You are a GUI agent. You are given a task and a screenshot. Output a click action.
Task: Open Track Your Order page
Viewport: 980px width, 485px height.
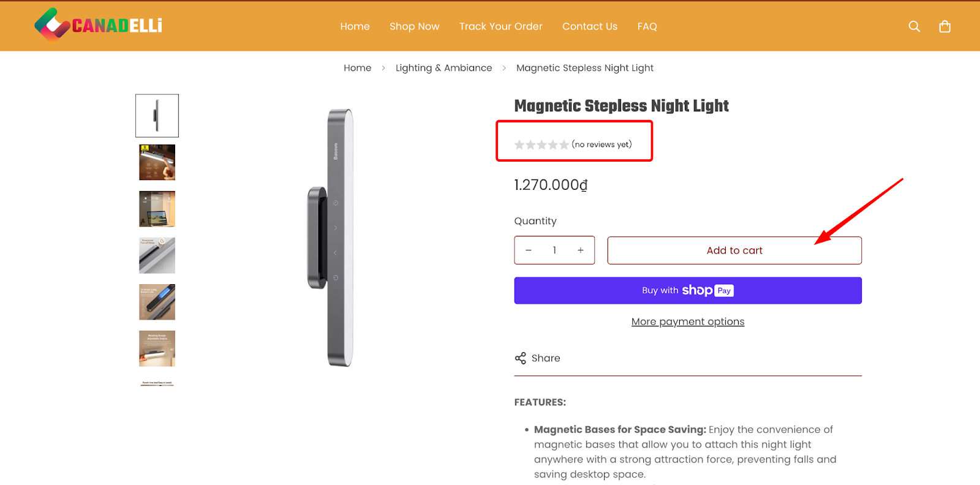coord(501,26)
